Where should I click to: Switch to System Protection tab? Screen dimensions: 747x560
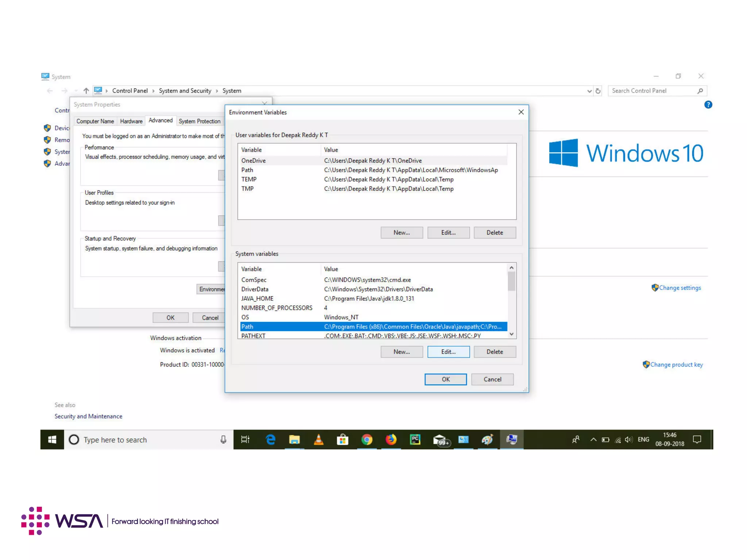click(x=200, y=121)
